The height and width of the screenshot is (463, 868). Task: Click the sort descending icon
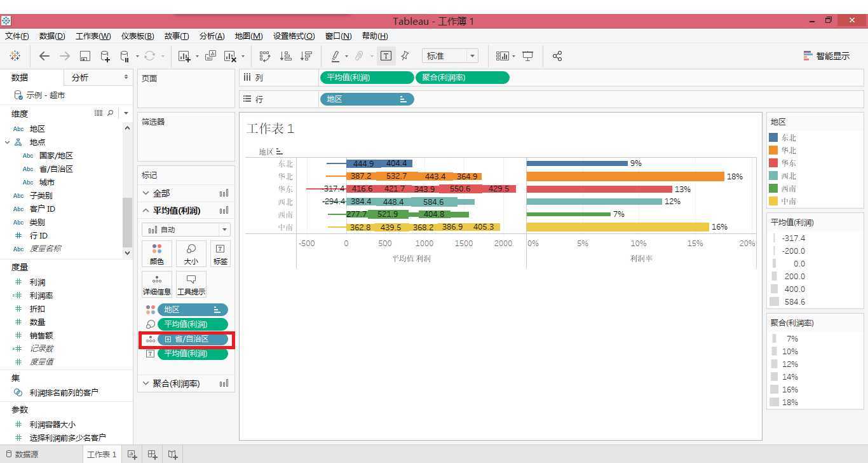(x=306, y=56)
